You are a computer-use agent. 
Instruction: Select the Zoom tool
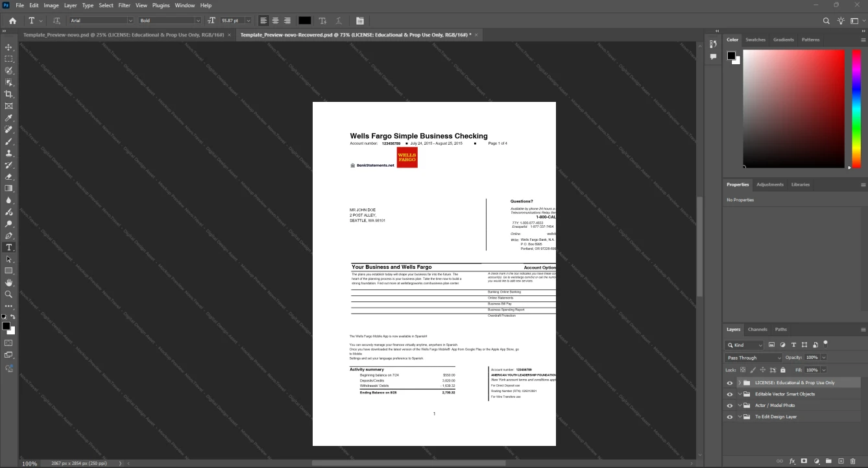pos(9,295)
